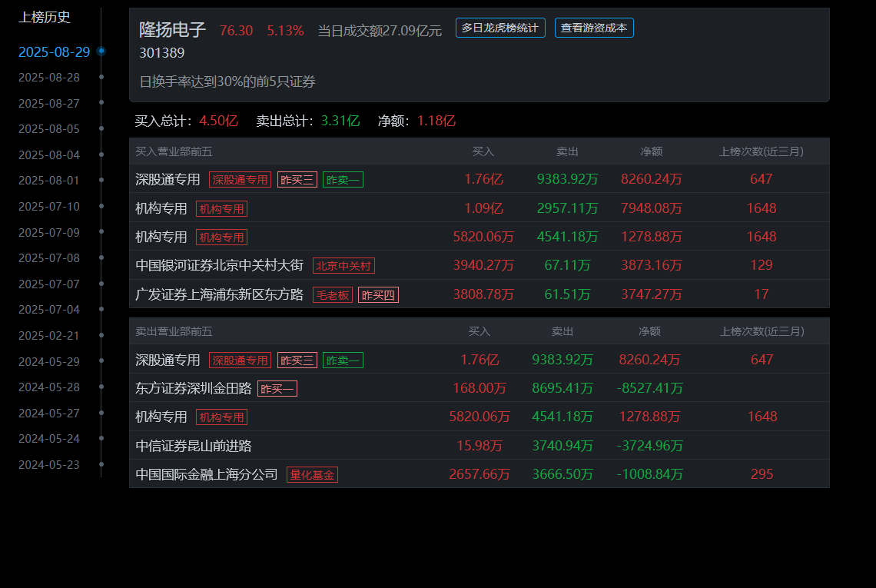Click 机构专用 tag in 1.09亿 row
This screenshot has width=876, height=588.
[222, 208]
